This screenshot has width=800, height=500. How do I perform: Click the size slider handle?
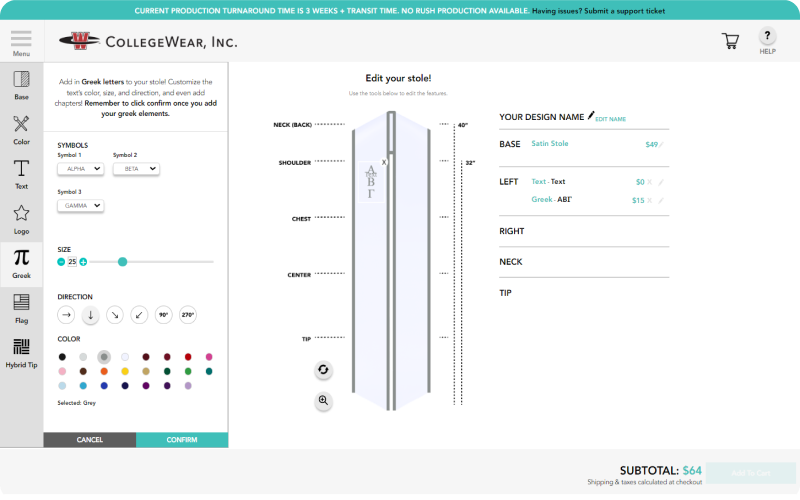coord(122,262)
